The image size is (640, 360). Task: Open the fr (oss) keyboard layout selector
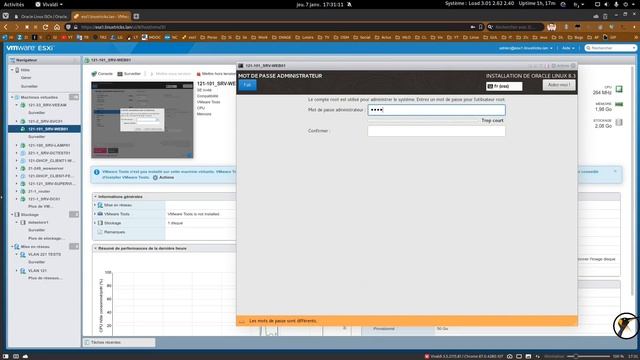[x=504, y=86]
